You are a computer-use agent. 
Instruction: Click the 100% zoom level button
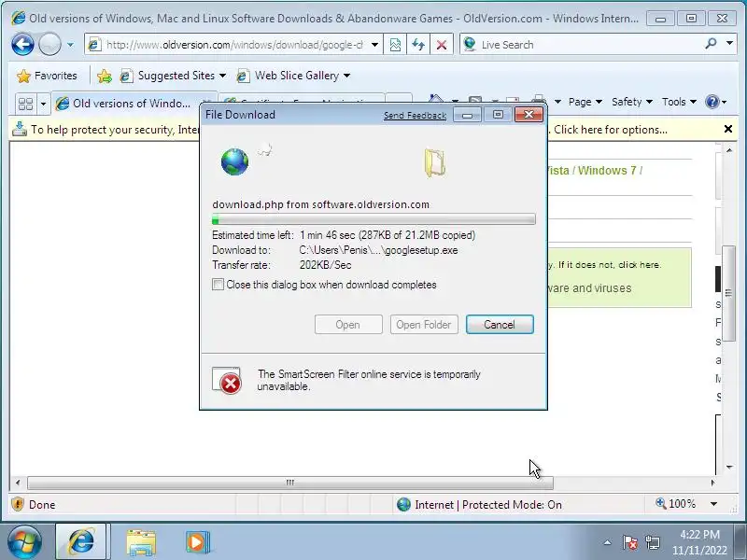tap(675, 504)
